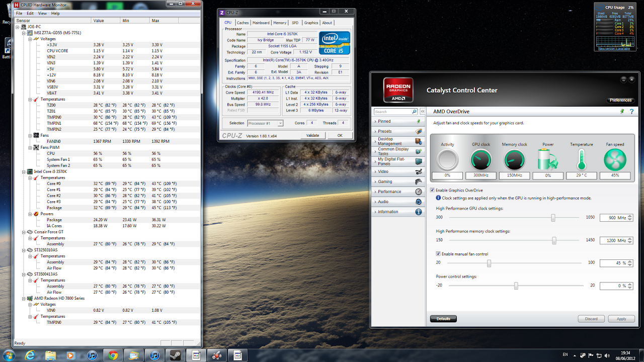This screenshot has width=644, height=362.
Task: Collapse the Fans PWM tree node
Action: [x=30, y=147]
